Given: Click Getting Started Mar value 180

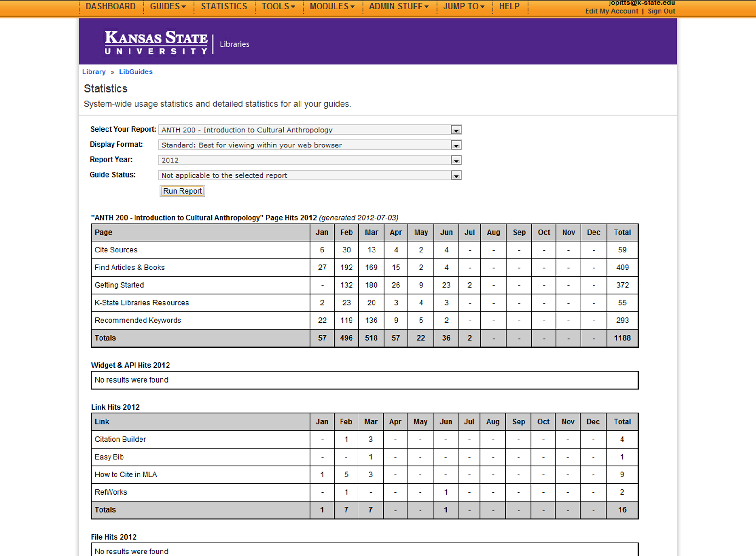Looking at the screenshot, I should point(371,285).
